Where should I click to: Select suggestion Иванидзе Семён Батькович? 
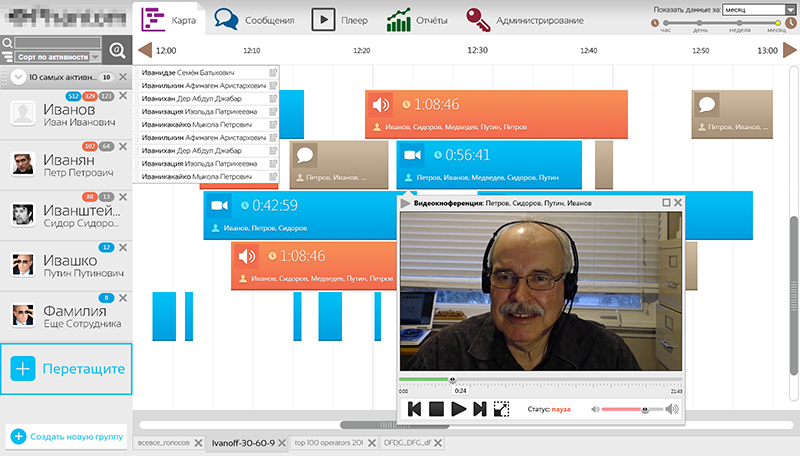tap(205, 72)
